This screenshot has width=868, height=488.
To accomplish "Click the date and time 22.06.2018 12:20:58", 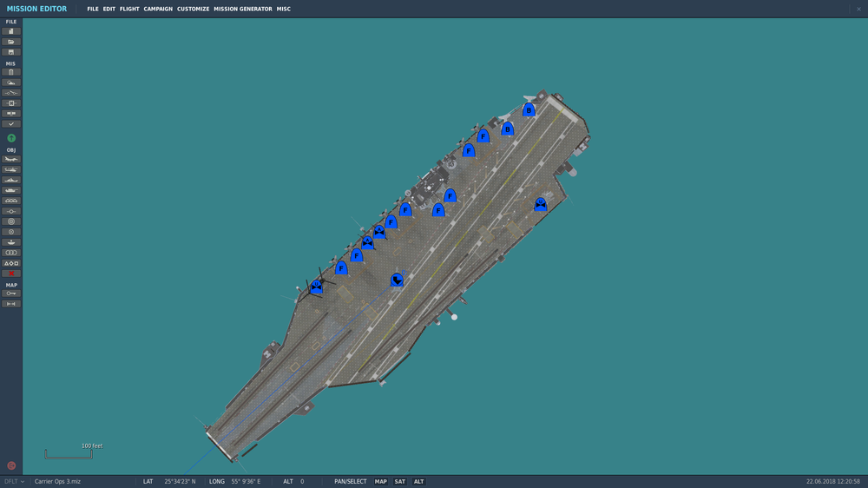I will 833,481.
